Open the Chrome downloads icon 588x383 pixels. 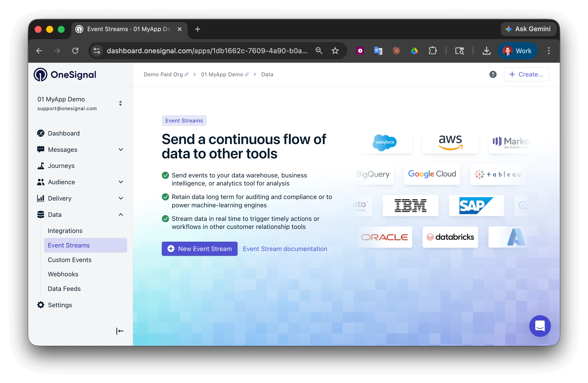point(486,51)
